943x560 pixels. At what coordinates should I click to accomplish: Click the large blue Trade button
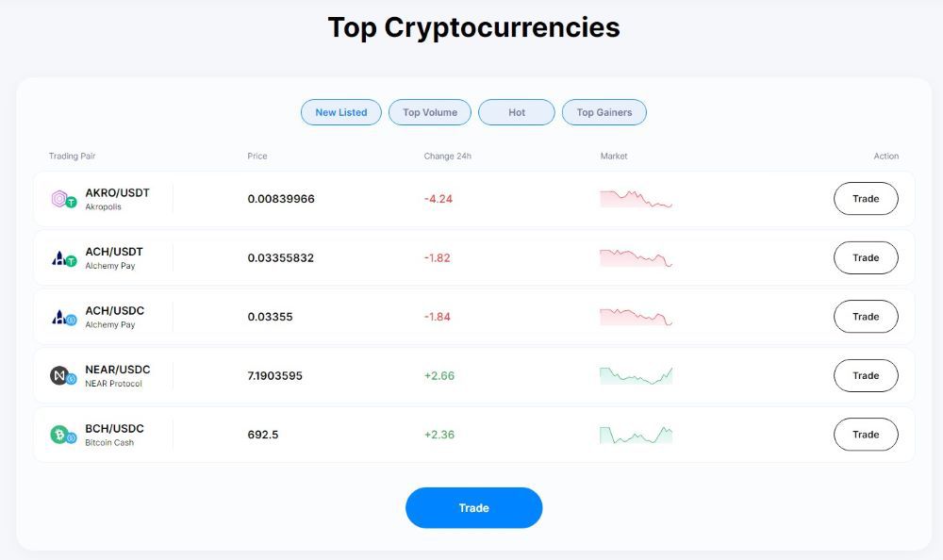click(473, 508)
